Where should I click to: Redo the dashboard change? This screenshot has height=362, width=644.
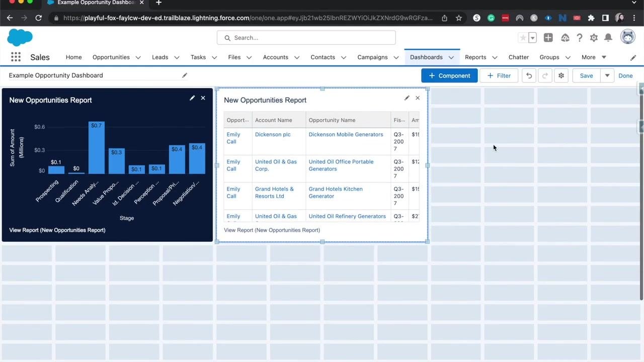point(545,76)
